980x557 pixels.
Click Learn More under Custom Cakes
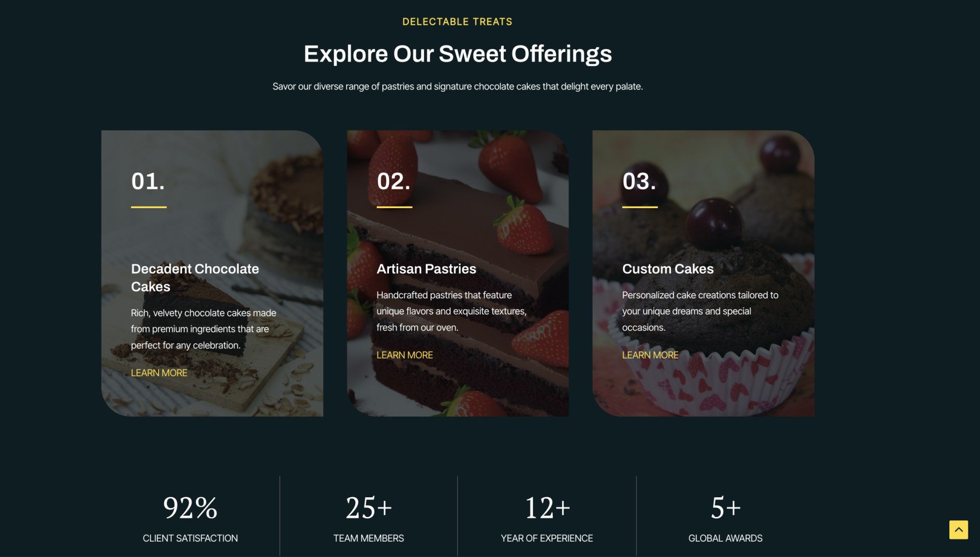(650, 355)
